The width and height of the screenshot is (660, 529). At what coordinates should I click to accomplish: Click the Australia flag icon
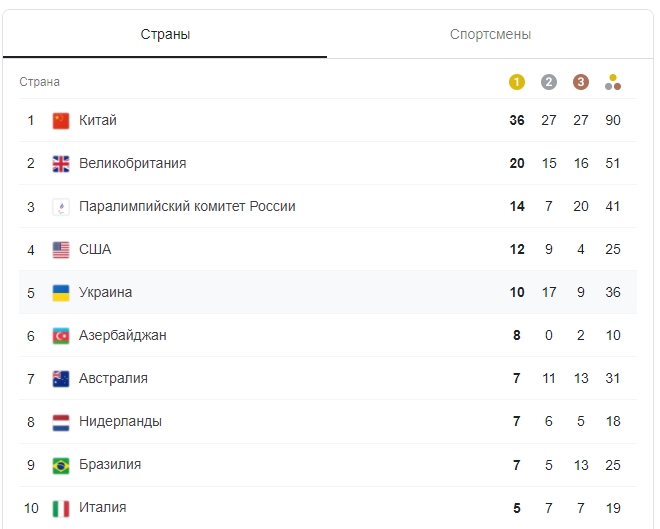click(x=61, y=379)
